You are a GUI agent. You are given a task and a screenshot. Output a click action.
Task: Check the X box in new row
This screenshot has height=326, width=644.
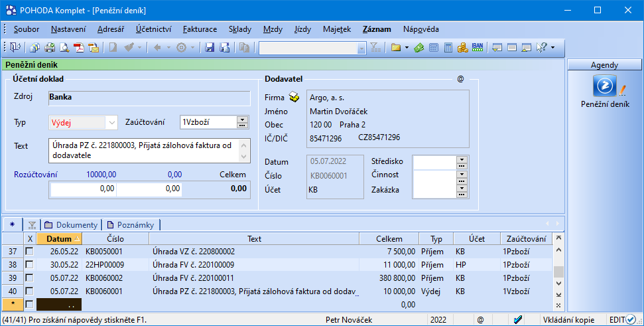[30, 305]
